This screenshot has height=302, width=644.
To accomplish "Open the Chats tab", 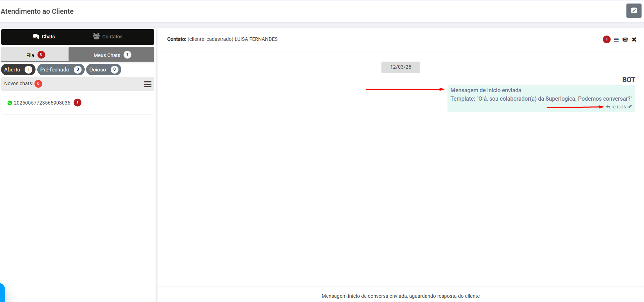I will pyautogui.click(x=44, y=37).
